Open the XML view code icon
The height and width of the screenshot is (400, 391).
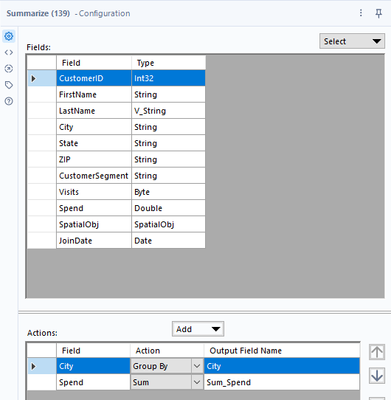pyautogui.click(x=9, y=52)
